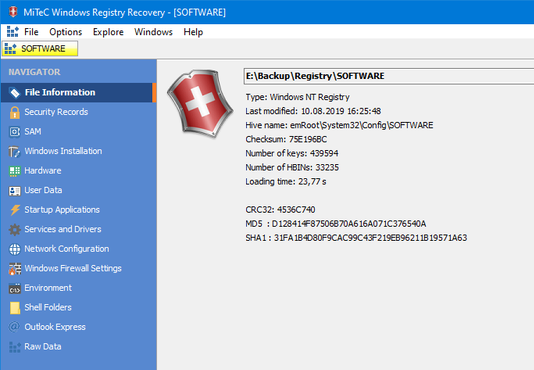
Task: Click 'Loading time: 23,77 s'
Action: click(286, 182)
